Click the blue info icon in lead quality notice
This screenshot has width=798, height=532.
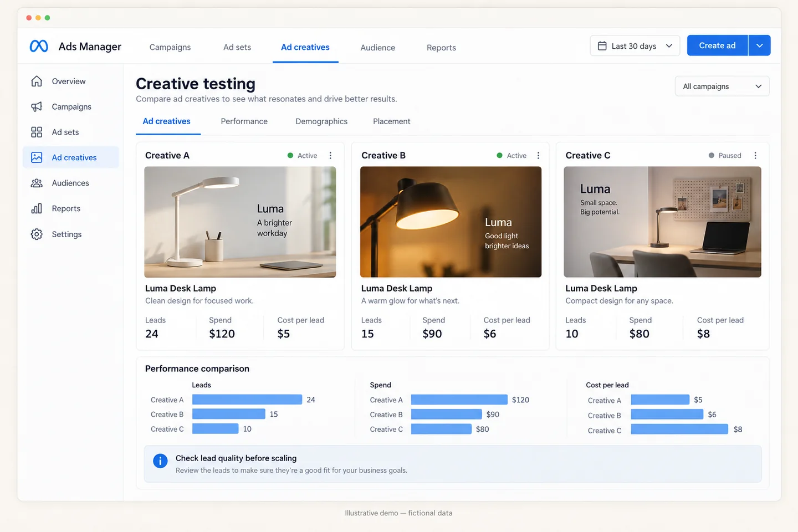160,461
